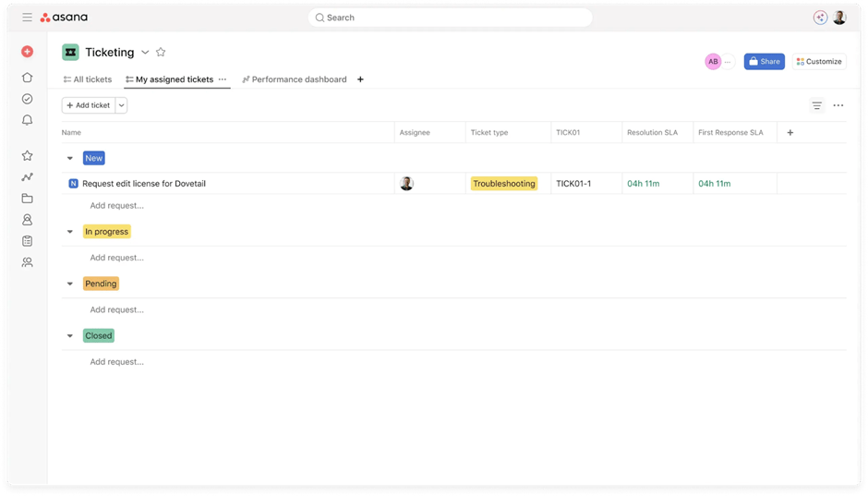Open Performance dashboard tab
This screenshot has width=868, height=496.
click(x=295, y=79)
